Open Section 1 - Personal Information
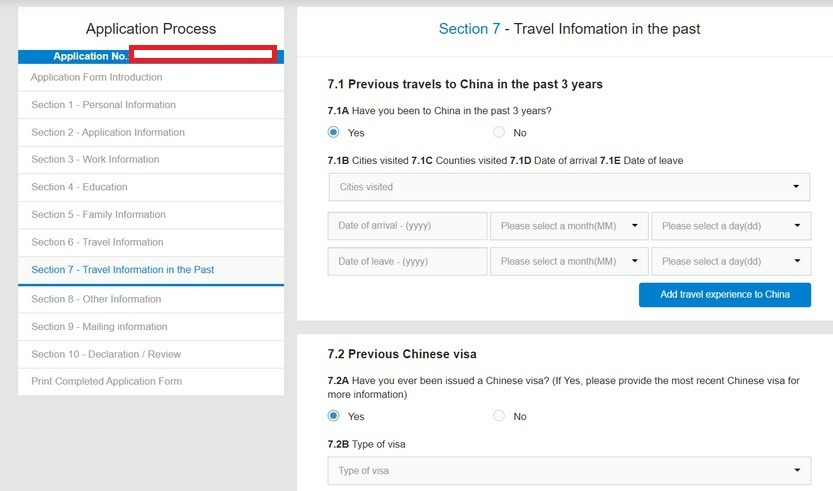 tap(103, 105)
